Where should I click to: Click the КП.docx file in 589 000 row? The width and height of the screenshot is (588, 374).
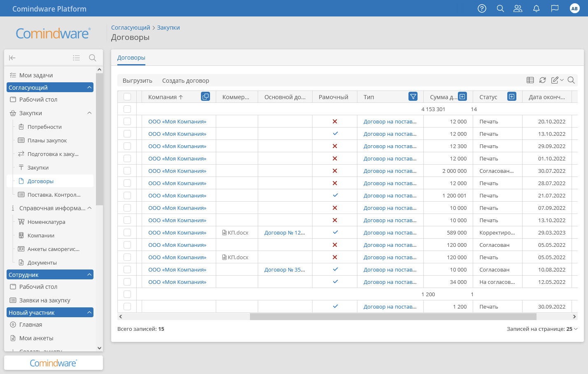coord(236,232)
